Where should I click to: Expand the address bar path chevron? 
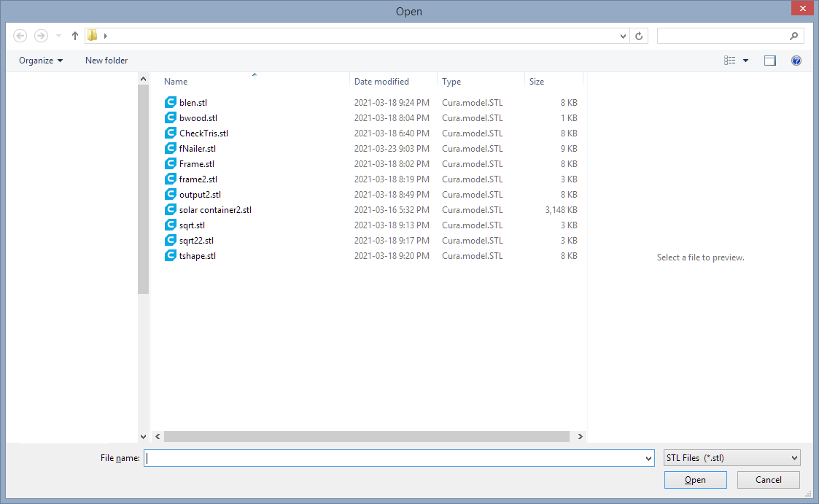[x=106, y=36]
